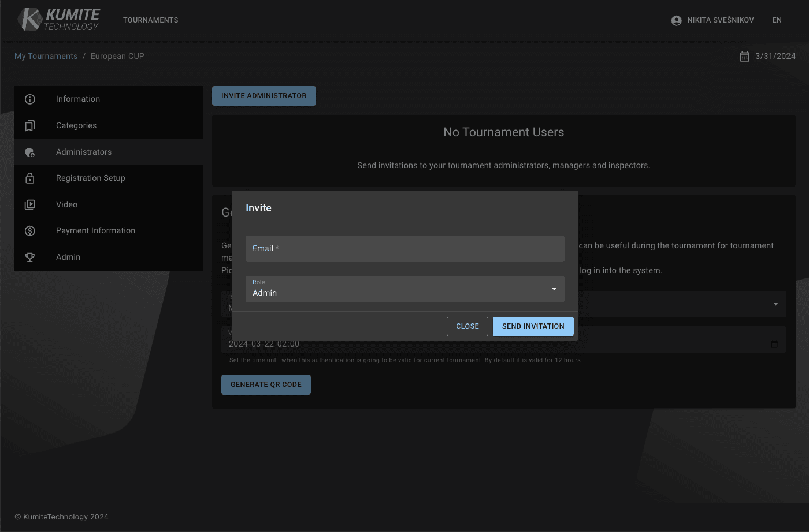Open the EN language selector
Image resolution: width=809 pixels, height=532 pixels.
point(777,20)
